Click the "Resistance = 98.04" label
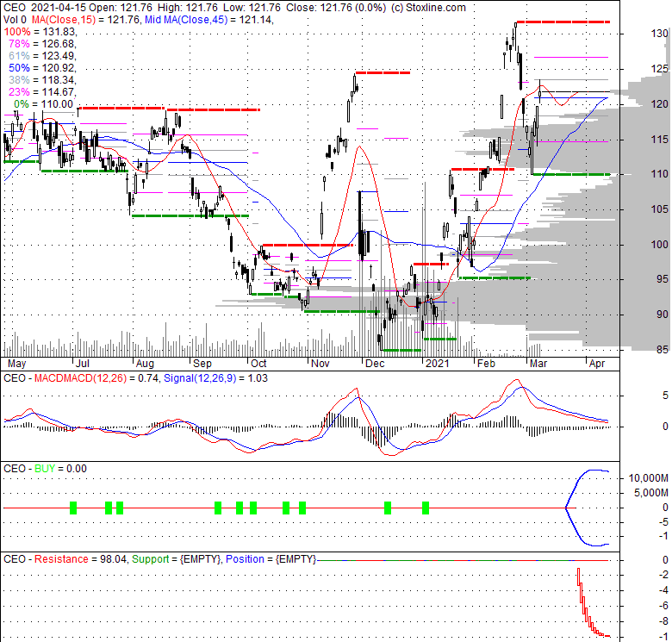Image resolution: width=672 pixels, height=642 pixels. pos(81,559)
